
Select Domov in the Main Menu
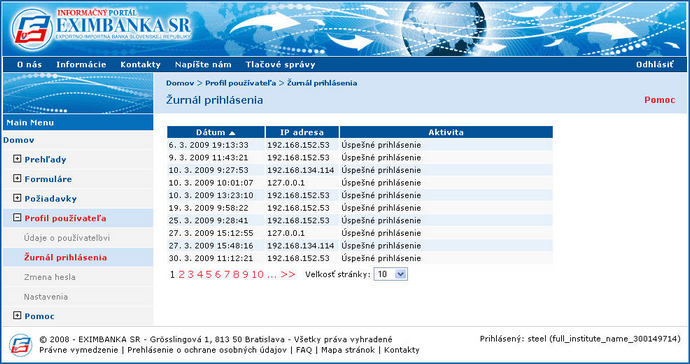[19, 140]
